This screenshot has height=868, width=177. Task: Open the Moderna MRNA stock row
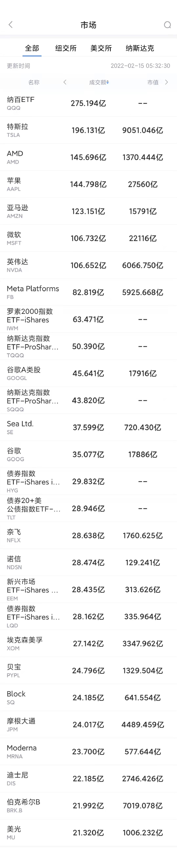[88, 752]
